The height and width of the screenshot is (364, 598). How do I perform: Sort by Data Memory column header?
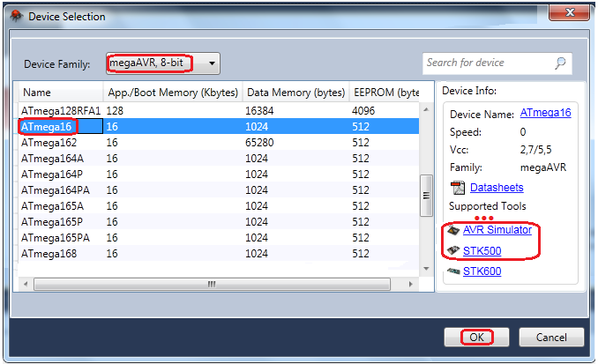click(295, 93)
